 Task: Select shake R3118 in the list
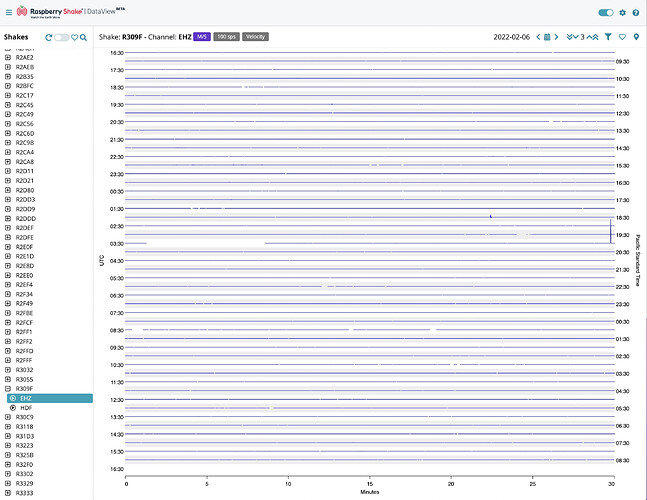(x=24, y=427)
